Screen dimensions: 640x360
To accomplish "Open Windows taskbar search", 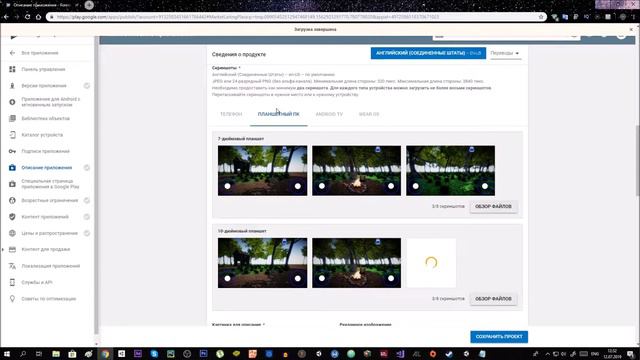I will [x=23, y=354].
